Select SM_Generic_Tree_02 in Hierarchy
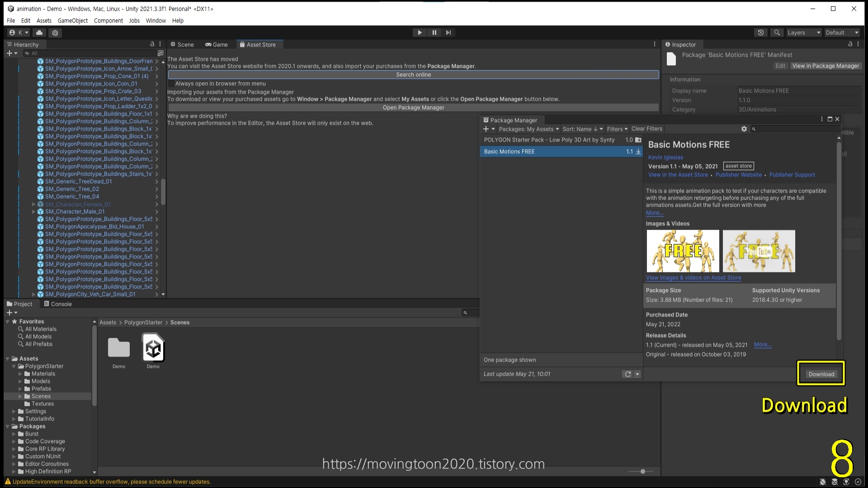Viewport: 868px width, 488px height. (72, 189)
